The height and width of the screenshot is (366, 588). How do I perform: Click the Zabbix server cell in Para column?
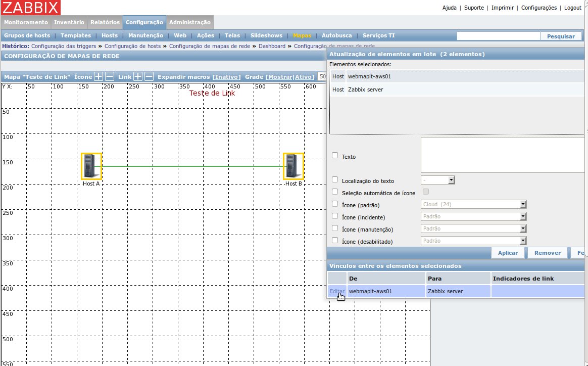458,291
